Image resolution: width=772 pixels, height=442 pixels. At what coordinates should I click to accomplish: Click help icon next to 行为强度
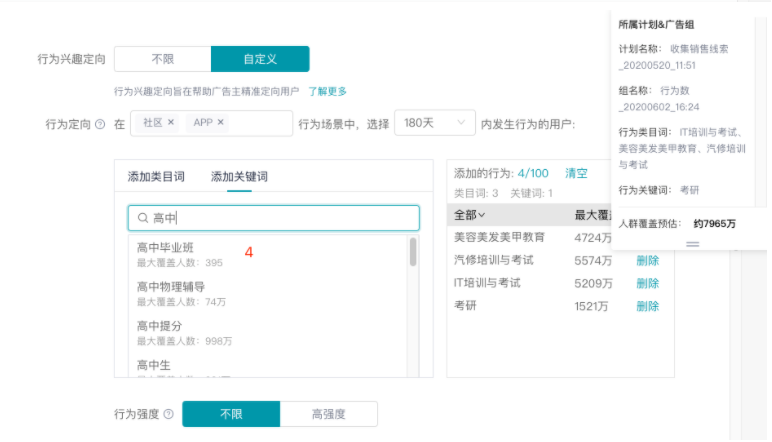click(x=168, y=414)
